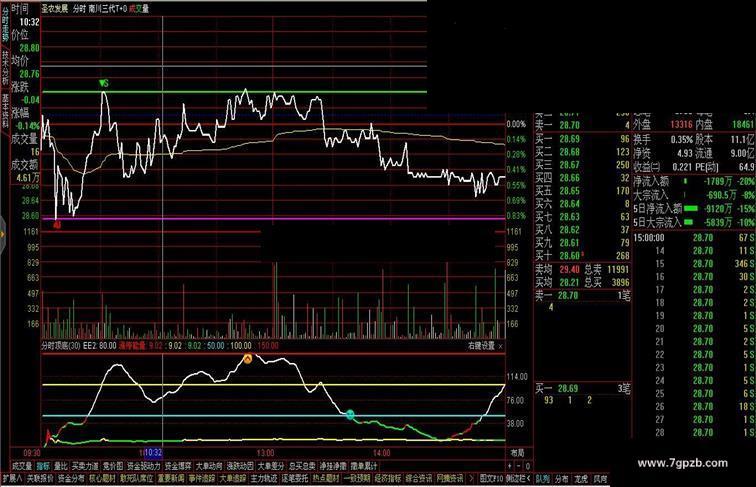Click the 28.80 price value in left panel
The image size is (756, 487).
tap(29, 48)
